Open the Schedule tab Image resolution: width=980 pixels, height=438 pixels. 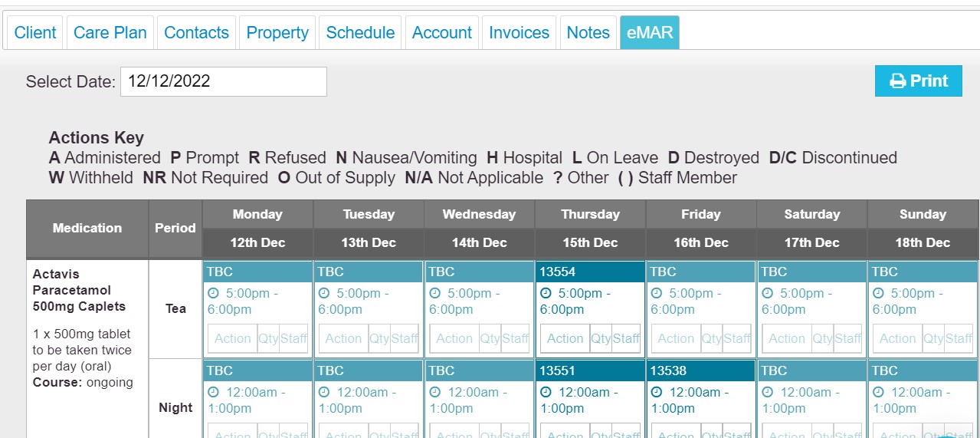click(x=360, y=32)
